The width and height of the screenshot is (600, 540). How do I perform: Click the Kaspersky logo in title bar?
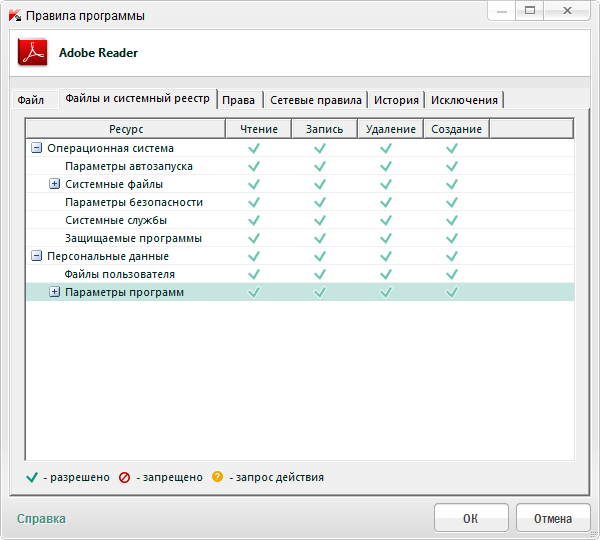pyautogui.click(x=15, y=16)
